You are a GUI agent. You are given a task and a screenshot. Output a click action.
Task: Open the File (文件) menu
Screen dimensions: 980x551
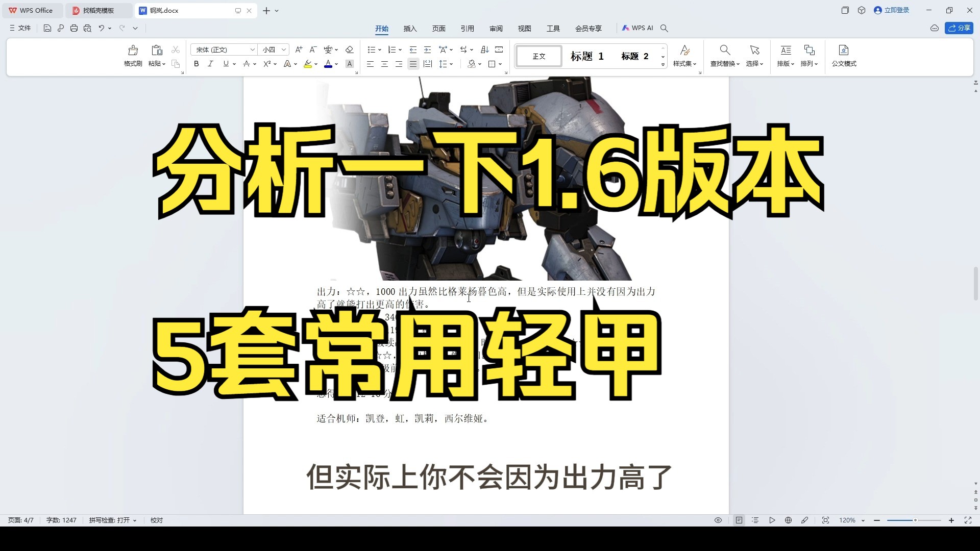20,28
